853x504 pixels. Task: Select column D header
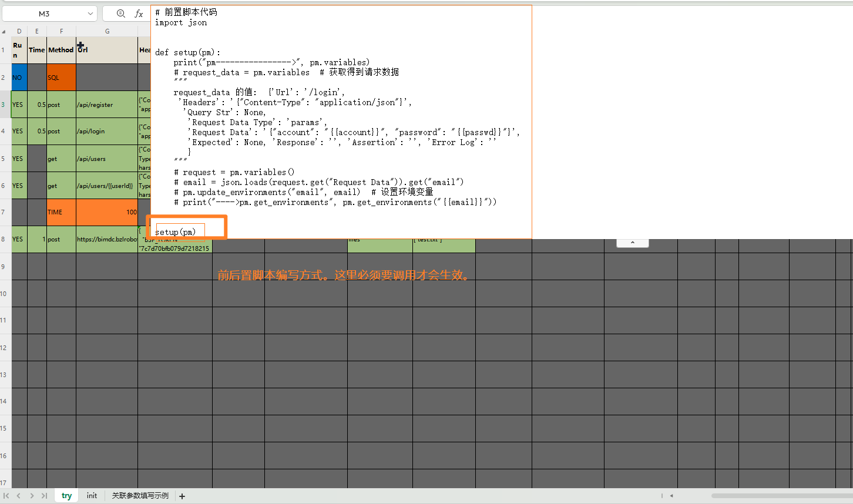[x=19, y=31]
